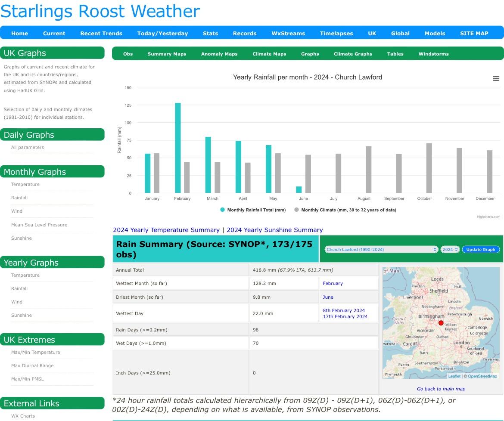Open the Church Lawford station dropdown
Image resolution: width=504 pixels, height=421 pixels.
[381, 250]
